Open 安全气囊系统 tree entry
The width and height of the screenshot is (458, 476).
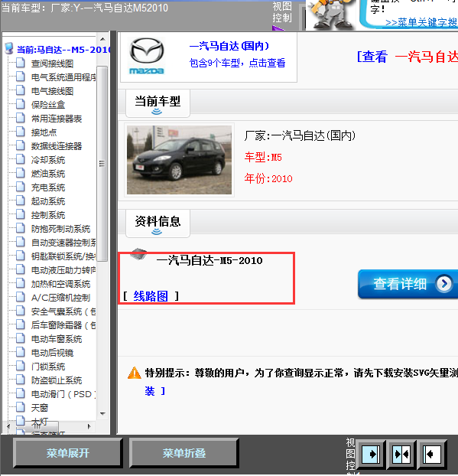click(63, 311)
